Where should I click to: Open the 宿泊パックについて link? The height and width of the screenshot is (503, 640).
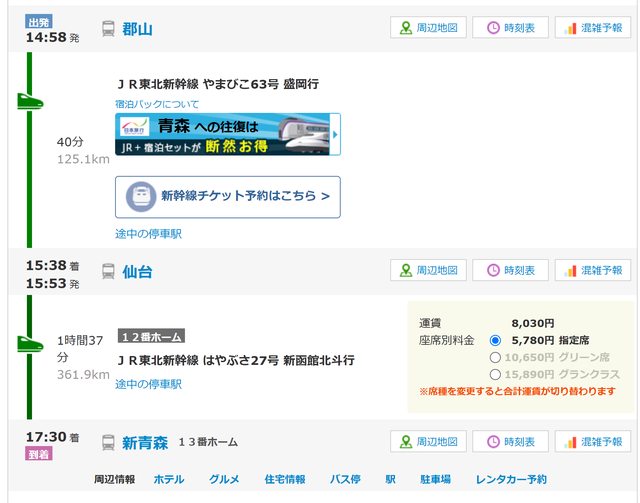pos(157,104)
